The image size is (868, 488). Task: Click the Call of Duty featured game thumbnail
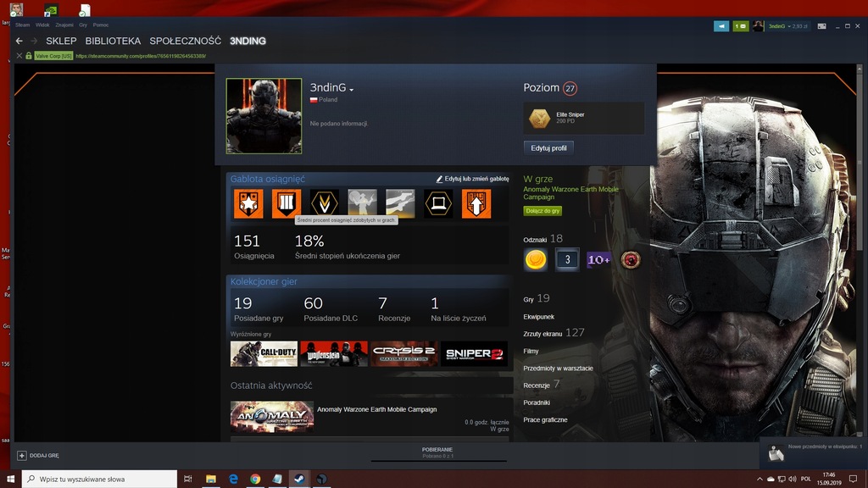(264, 353)
